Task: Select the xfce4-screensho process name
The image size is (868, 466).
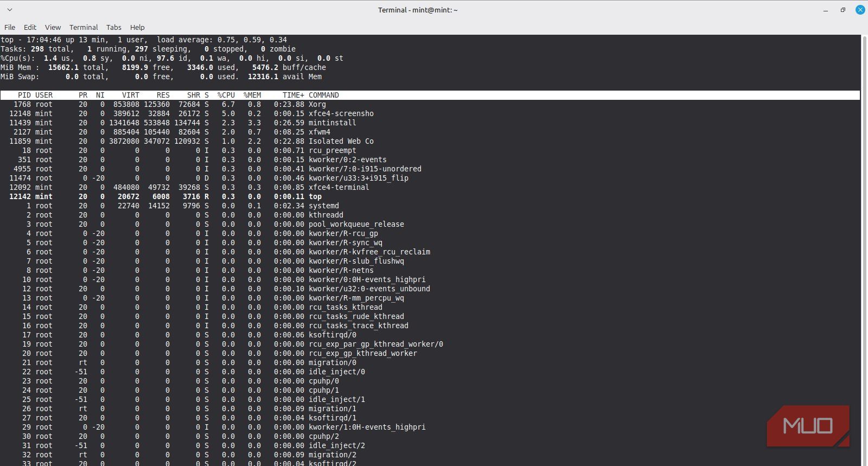Action: pos(341,113)
